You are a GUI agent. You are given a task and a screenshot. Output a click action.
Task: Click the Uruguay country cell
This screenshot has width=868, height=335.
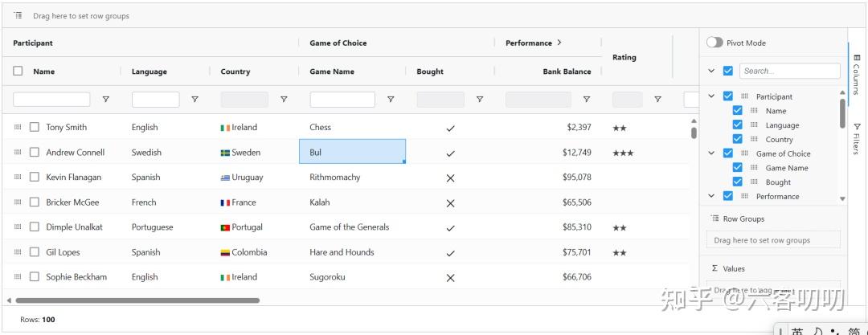pos(254,178)
